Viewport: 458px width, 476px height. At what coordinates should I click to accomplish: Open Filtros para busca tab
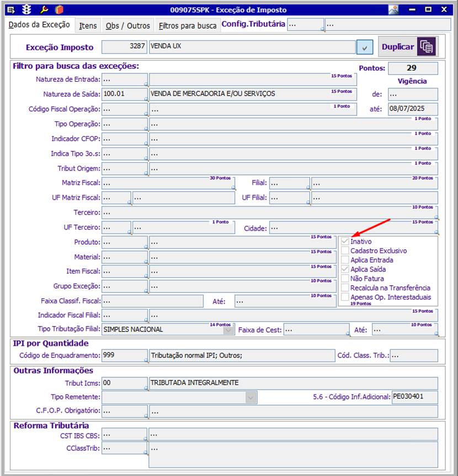188,26
